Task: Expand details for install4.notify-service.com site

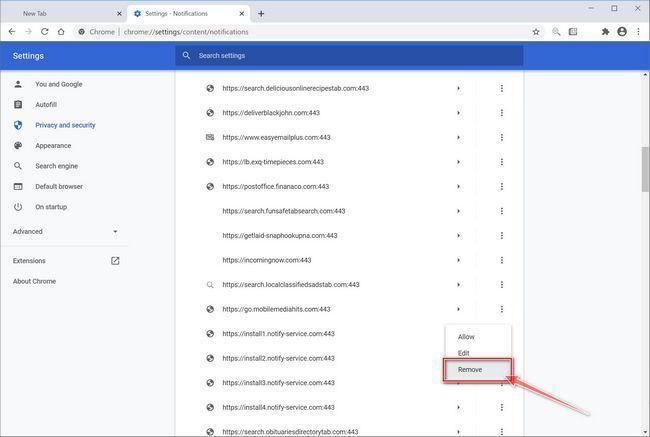Action: tap(458, 408)
